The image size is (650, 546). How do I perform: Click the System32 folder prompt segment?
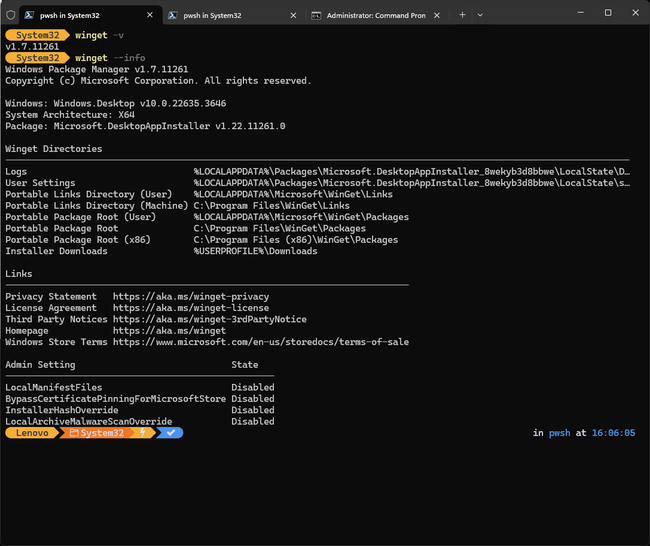pos(98,433)
